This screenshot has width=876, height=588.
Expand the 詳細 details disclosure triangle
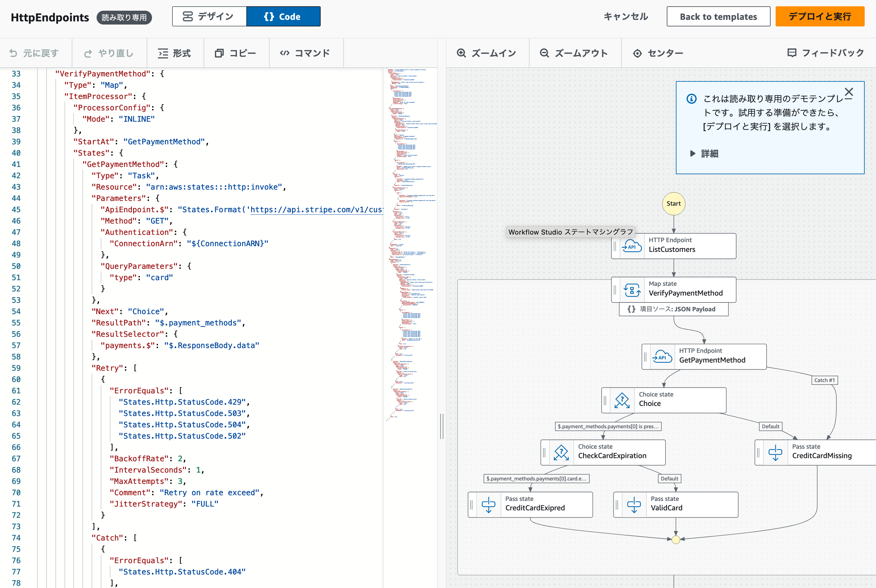tap(693, 153)
